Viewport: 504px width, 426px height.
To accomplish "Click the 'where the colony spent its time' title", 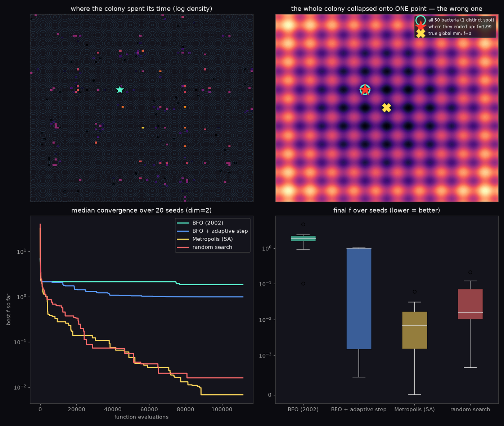I will (141, 9).
